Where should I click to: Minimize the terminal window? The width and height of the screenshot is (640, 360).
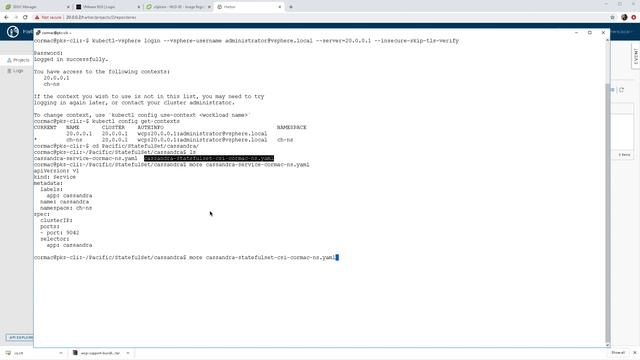[576, 33]
